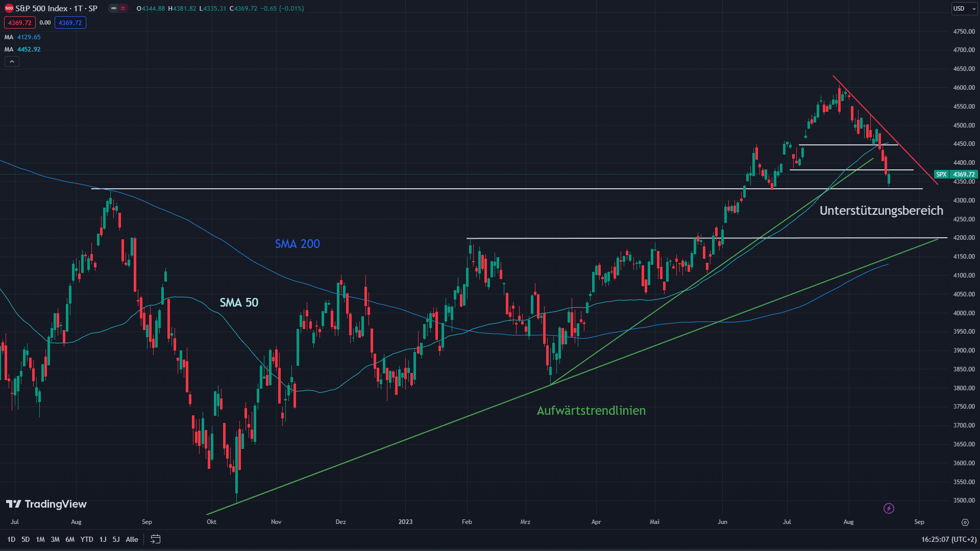Click the low value L4335.31

212,9
